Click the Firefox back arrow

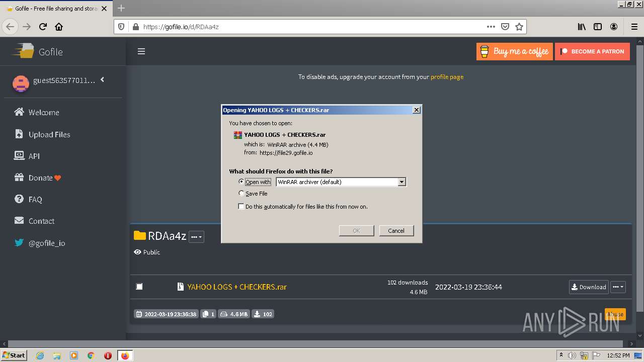tap(11, 27)
